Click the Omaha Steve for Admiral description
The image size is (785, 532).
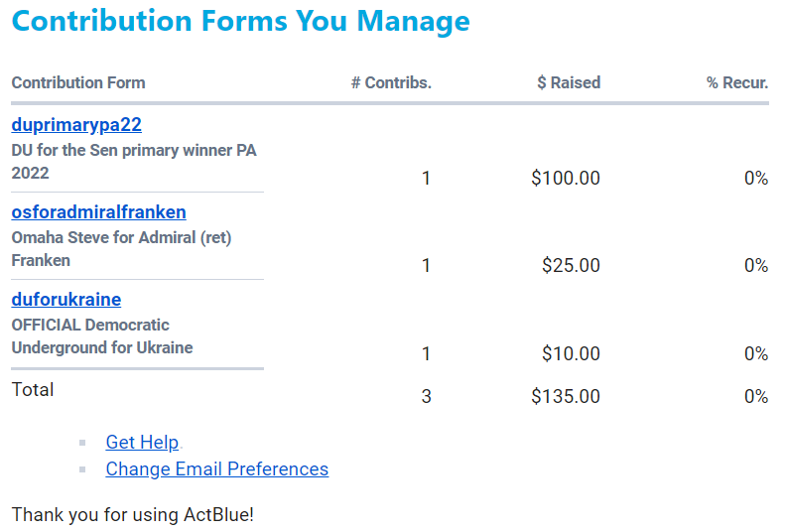121,249
